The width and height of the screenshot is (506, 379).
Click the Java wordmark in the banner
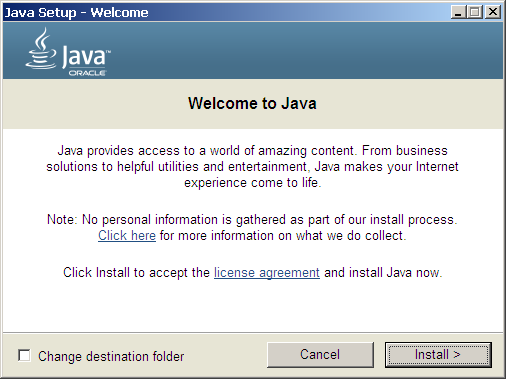pos(86,56)
